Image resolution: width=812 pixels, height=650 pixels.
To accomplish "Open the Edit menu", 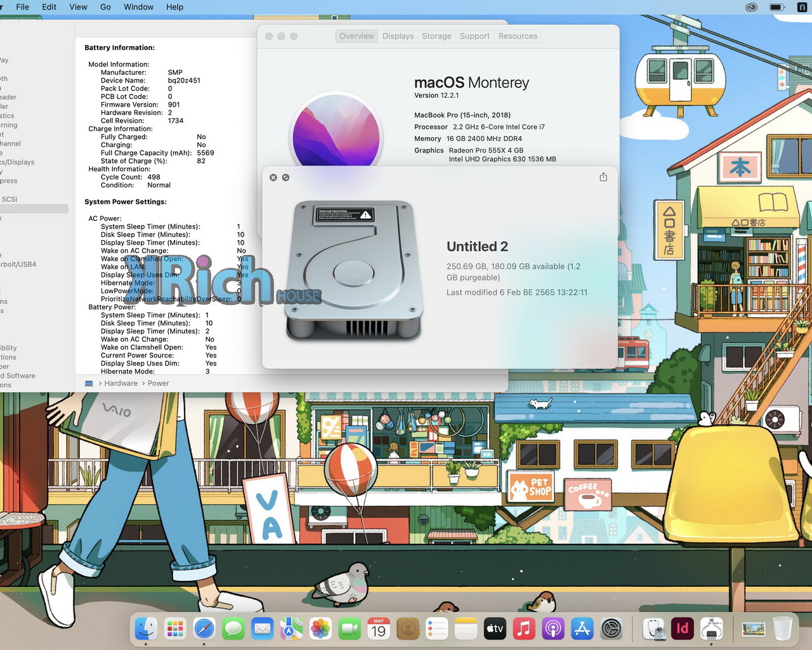I will (49, 7).
